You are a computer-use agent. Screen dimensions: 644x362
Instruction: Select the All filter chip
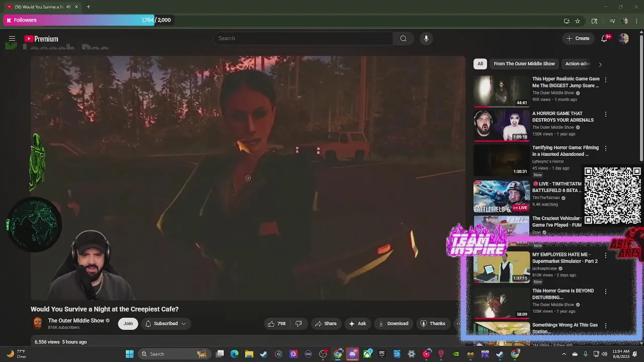[480, 64]
